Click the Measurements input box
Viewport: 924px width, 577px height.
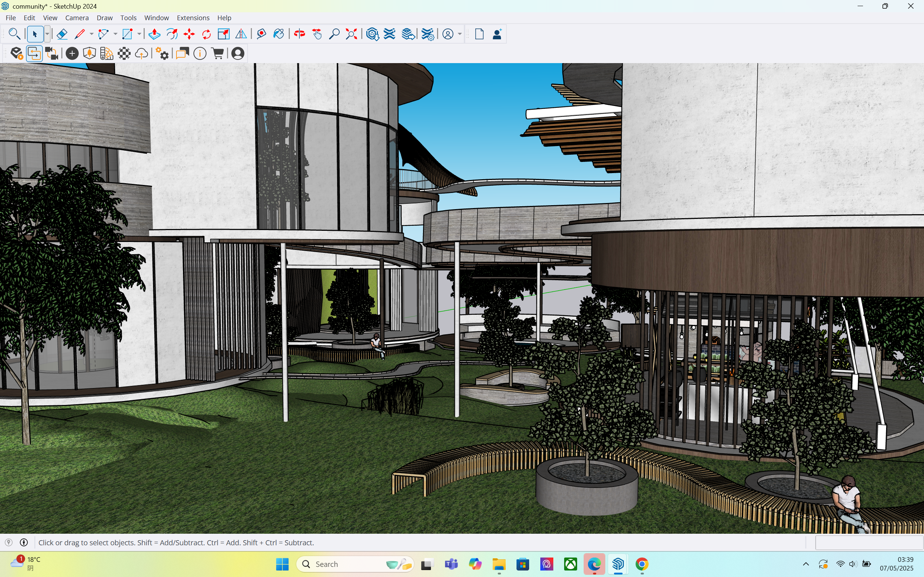coord(869,542)
